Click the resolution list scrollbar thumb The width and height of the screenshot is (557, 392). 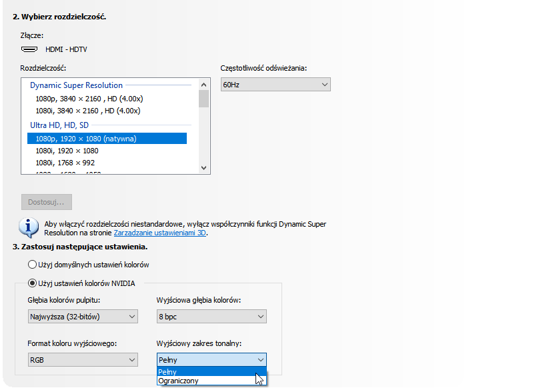coord(203,99)
